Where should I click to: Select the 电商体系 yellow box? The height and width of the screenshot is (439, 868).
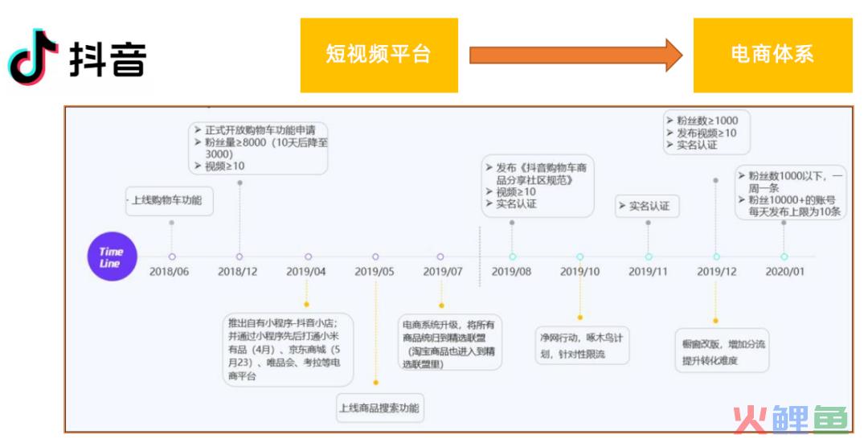(x=773, y=55)
